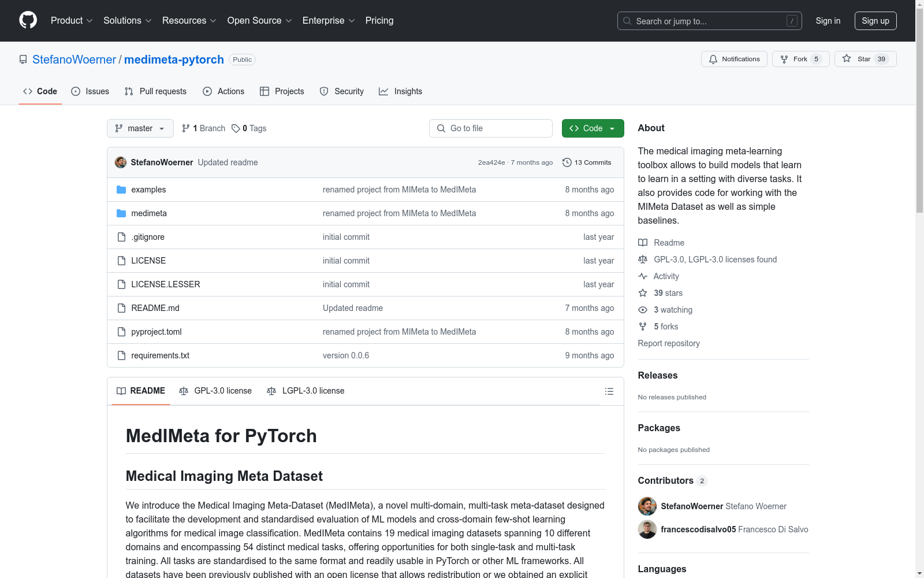Open the Insights tab
Screen dimensions: 924x578
coord(400,91)
